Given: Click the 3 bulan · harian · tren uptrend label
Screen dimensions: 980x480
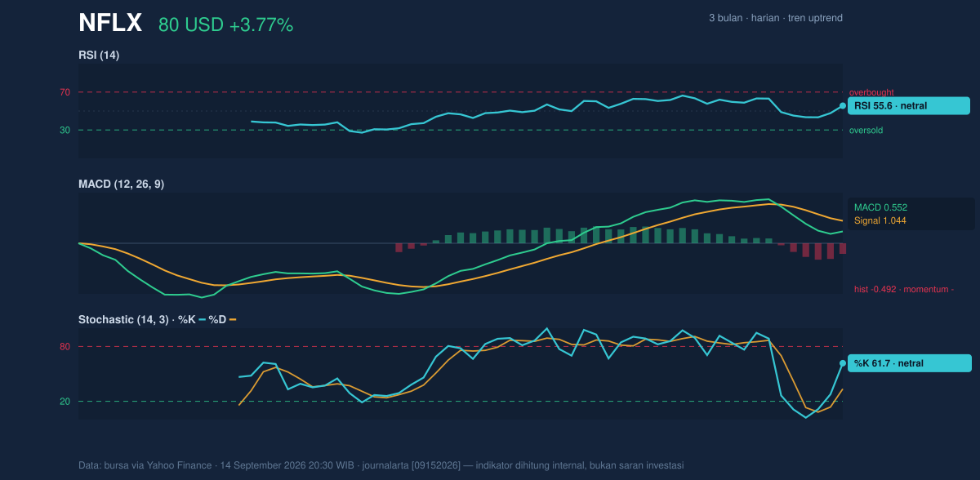Looking at the screenshot, I should tap(776, 18).
